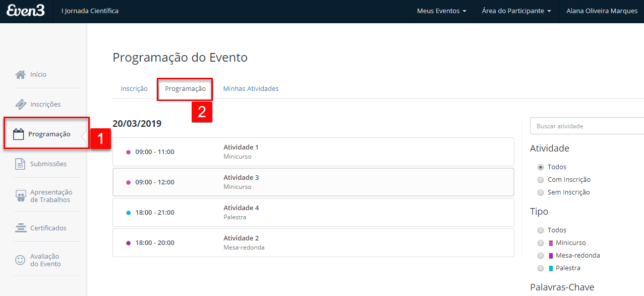The height and width of the screenshot is (296, 644).
Task: Click the Certificados icon
Action: [20, 228]
